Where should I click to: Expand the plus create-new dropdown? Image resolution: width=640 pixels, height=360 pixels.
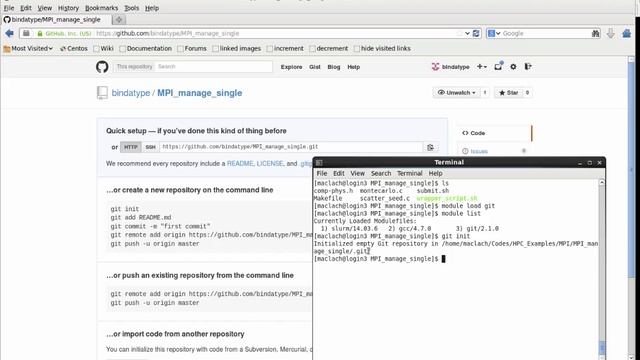pos(482,67)
